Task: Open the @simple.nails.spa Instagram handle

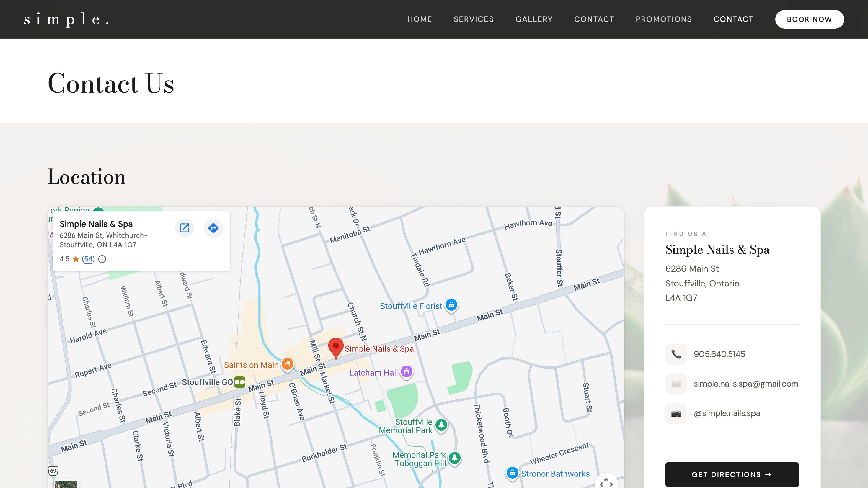Action: (x=727, y=413)
